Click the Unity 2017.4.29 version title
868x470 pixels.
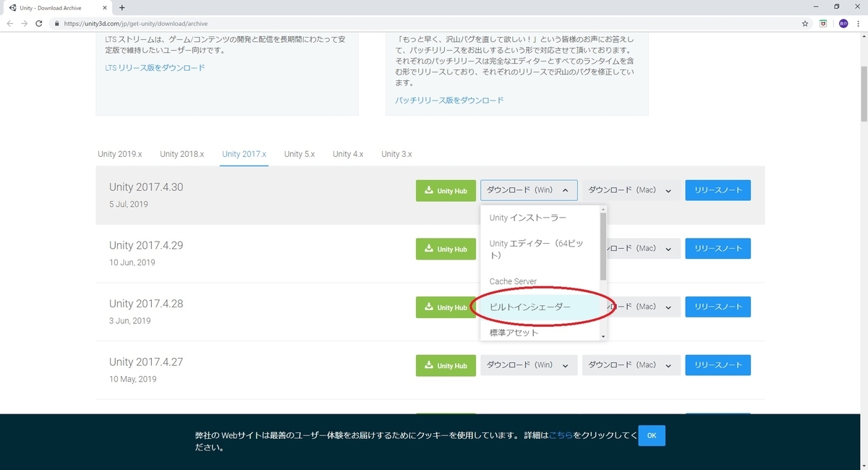point(146,245)
